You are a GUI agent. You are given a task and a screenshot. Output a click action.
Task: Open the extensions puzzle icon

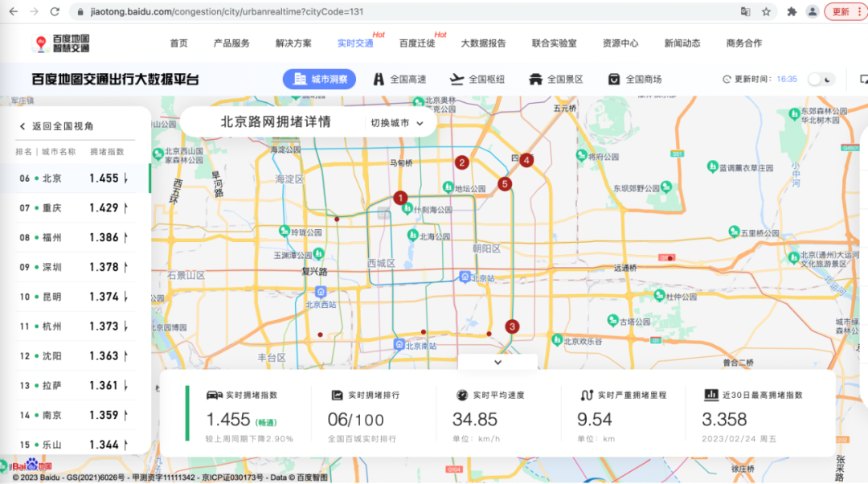792,11
